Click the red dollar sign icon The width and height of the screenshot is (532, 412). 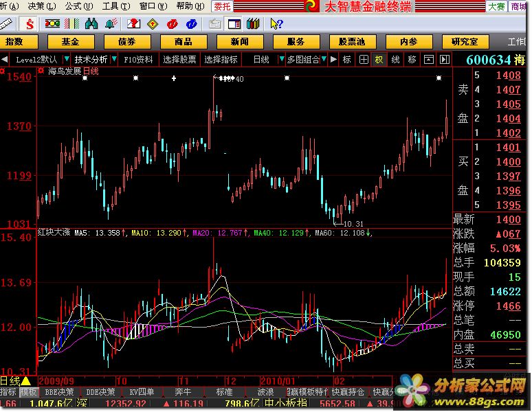(30, 24)
